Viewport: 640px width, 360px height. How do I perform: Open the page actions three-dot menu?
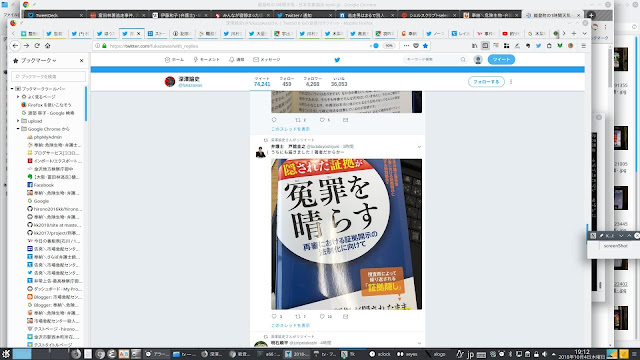tap(406, 46)
